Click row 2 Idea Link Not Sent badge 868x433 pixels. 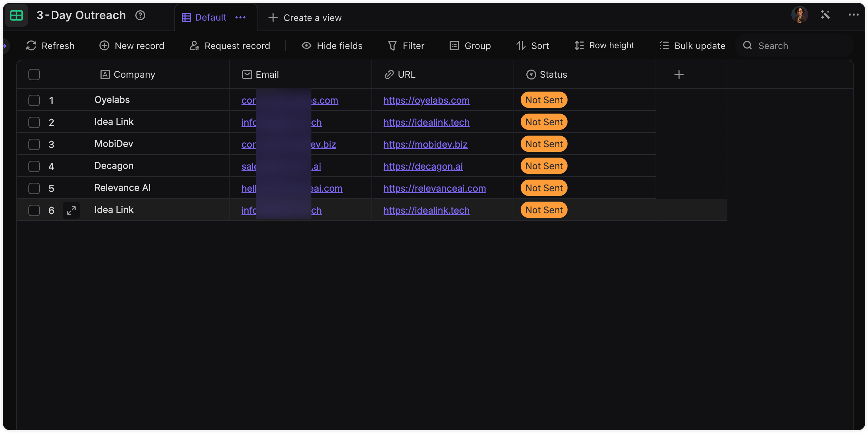coord(544,122)
